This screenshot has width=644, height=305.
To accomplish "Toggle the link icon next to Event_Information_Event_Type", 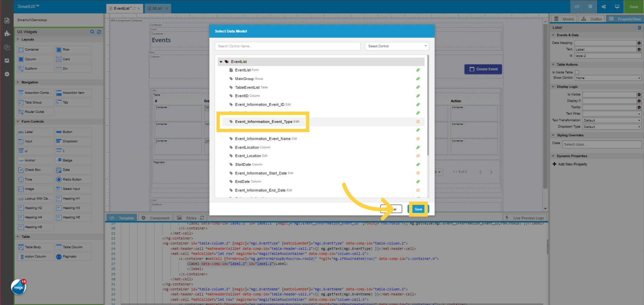I will point(418,122).
